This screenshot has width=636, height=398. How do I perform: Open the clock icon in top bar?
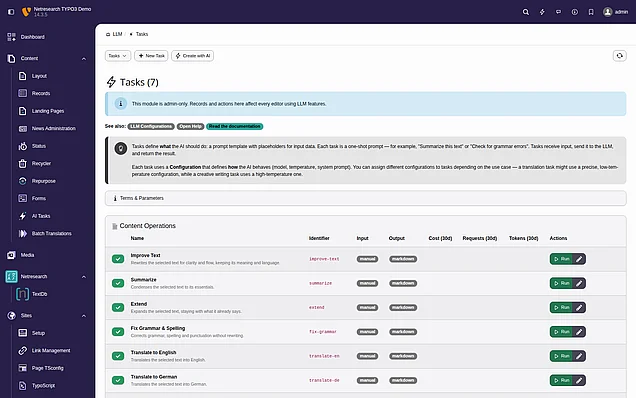575,12
